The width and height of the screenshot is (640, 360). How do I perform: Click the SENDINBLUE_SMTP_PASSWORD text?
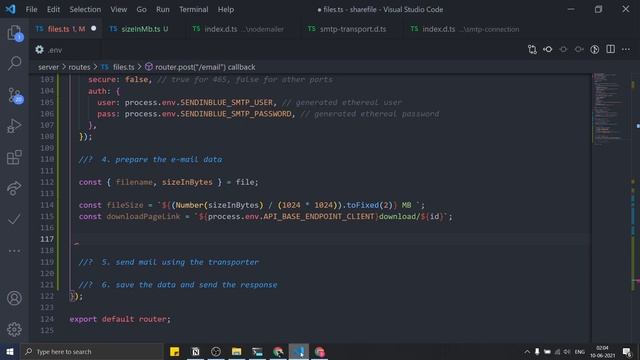click(x=236, y=114)
